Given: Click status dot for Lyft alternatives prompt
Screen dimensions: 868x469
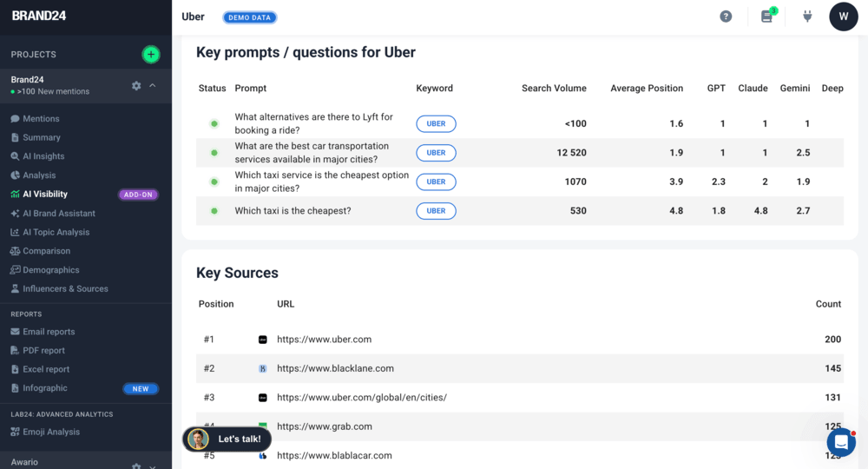Looking at the screenshot, I should pyautogui.click(x=214, y=123).
